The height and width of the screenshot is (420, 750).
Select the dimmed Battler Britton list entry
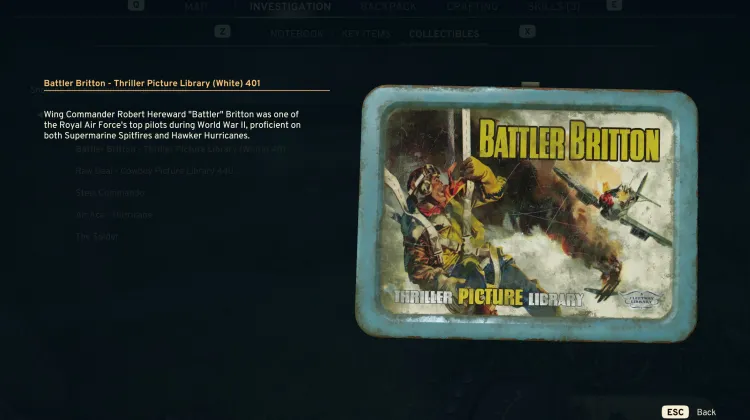[180, 149]
